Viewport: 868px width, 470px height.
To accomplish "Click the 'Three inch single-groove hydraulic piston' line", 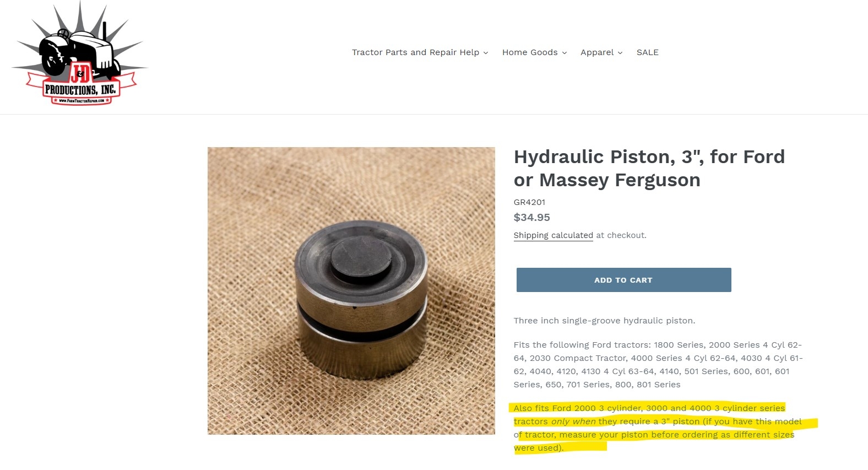I will [604, 321].
